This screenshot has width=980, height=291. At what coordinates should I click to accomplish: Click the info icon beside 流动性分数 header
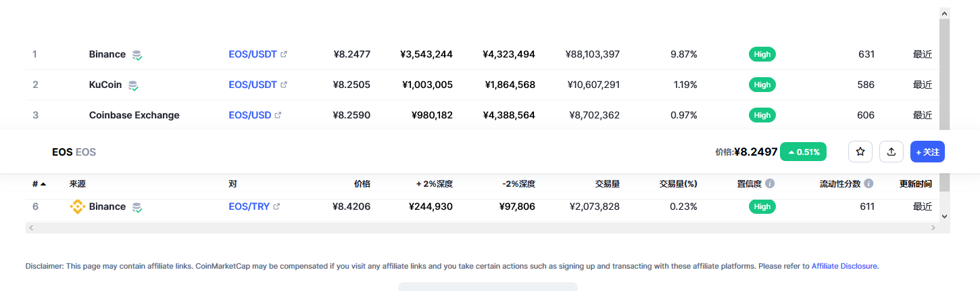pos(868,183)
